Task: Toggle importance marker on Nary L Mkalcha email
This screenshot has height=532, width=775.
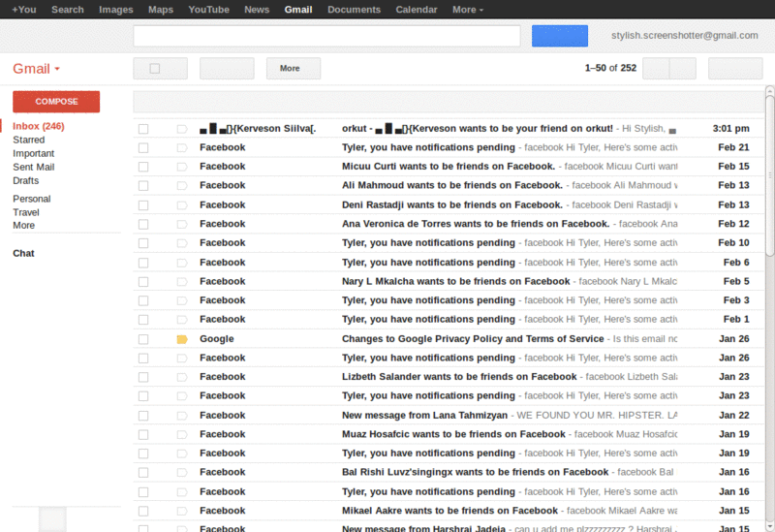Action: coord(182,282)
